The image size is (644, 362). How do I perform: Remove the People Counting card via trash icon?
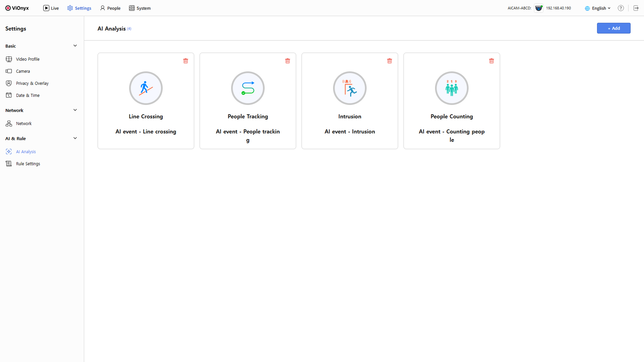pyautogui.click(x=491, y=61)
